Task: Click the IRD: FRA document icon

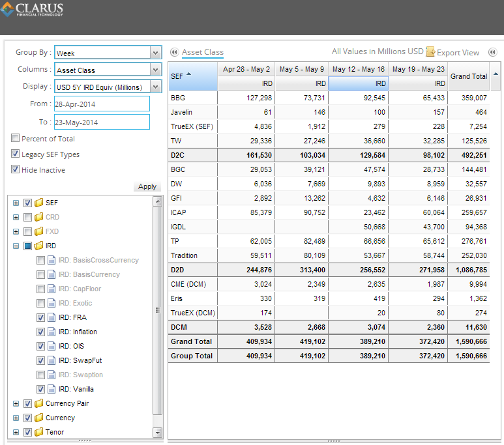Action: (52, 317)
